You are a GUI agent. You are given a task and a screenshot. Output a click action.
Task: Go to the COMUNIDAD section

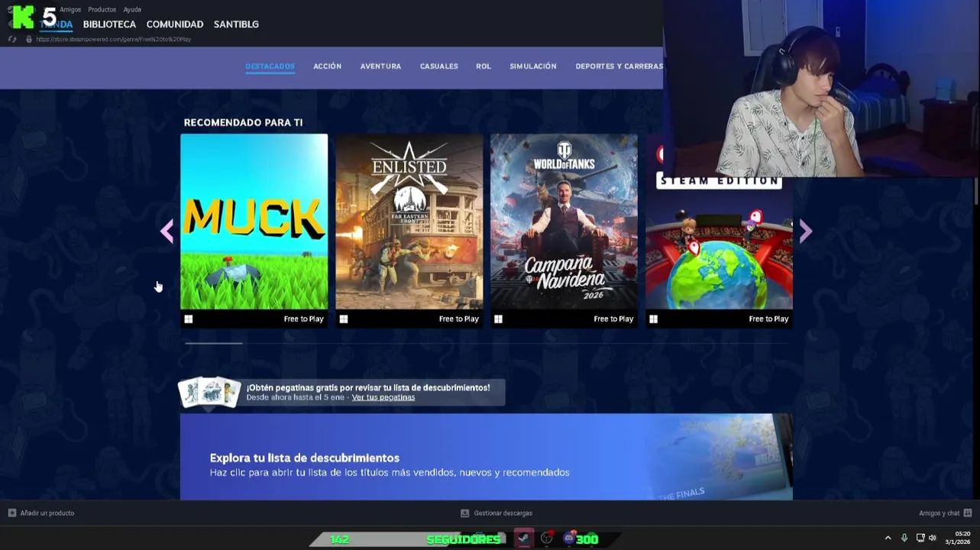tap(175, 24)
